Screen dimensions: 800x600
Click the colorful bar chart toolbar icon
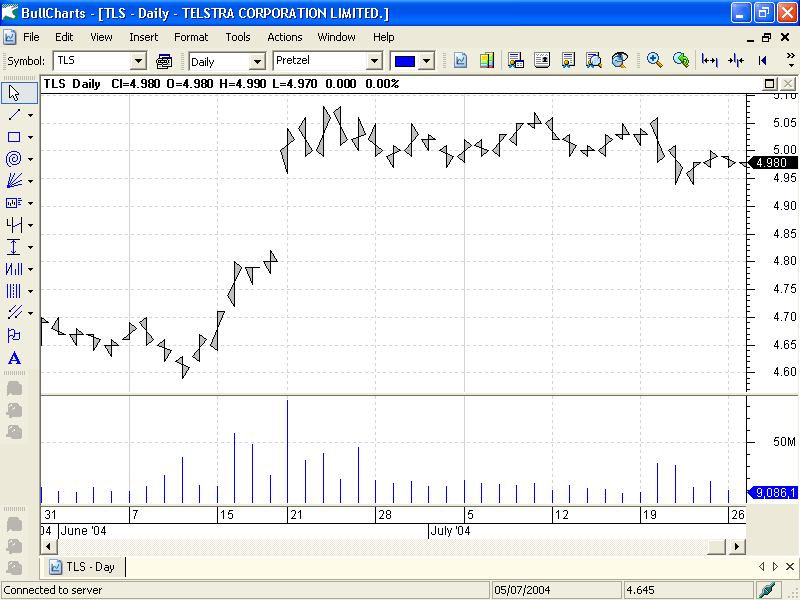click(487, 60)
